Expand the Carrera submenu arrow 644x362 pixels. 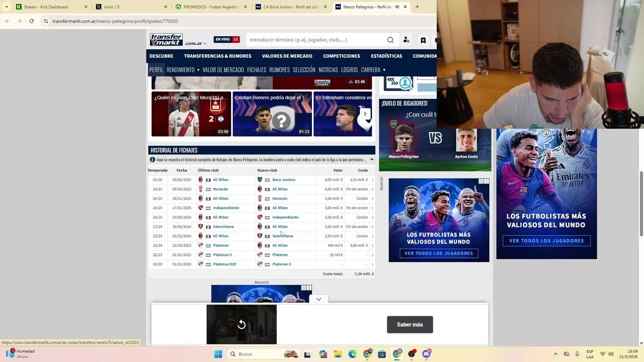coord(384,70)
